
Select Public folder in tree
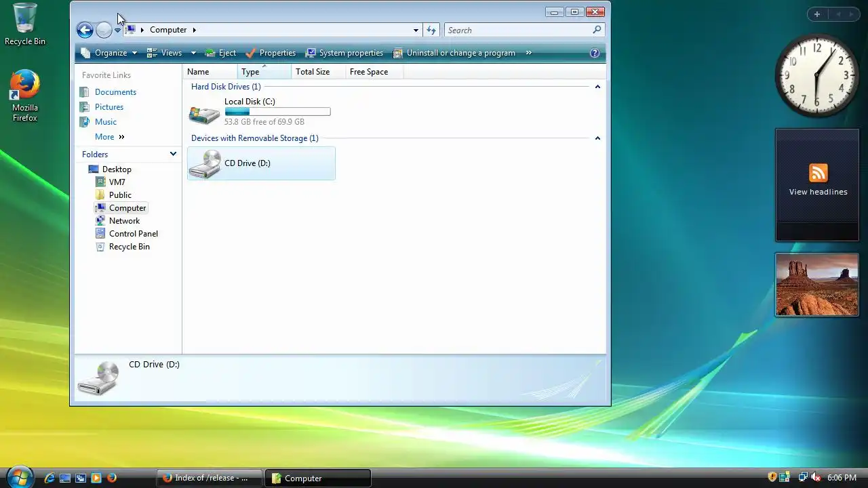pos(120,195)
